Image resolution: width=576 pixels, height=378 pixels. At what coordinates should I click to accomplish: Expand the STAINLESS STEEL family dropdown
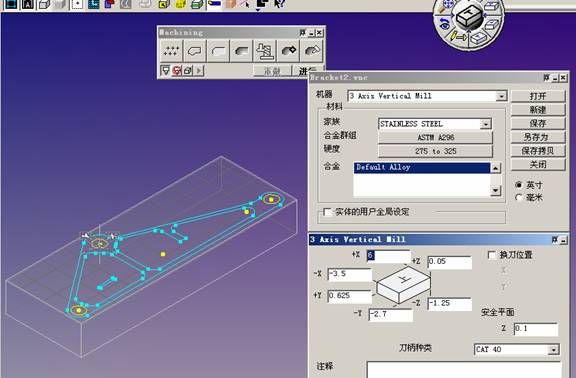(x=485, y=124)
